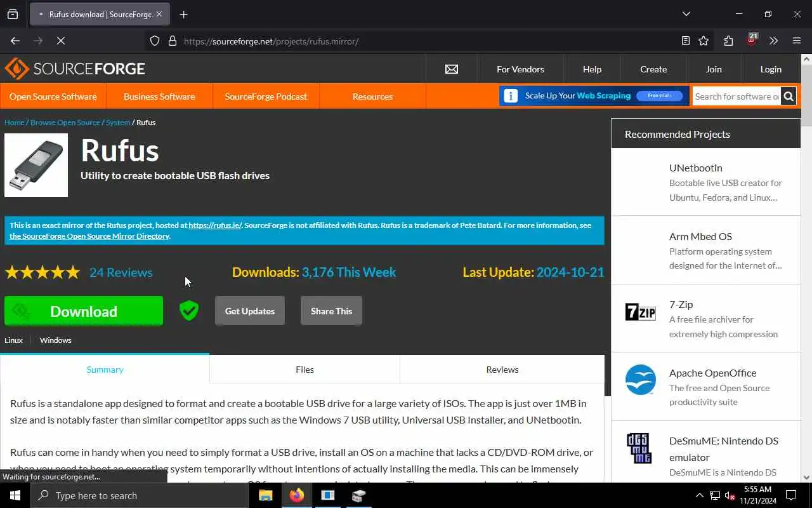The image size is (812, 508).
Task: Click the page vertical scrollbar
Action: 806,267
